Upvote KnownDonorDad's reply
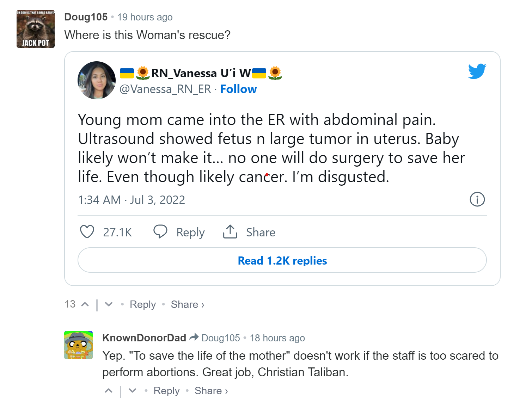Viewport: 532px width, 409px height. (109, 391)
